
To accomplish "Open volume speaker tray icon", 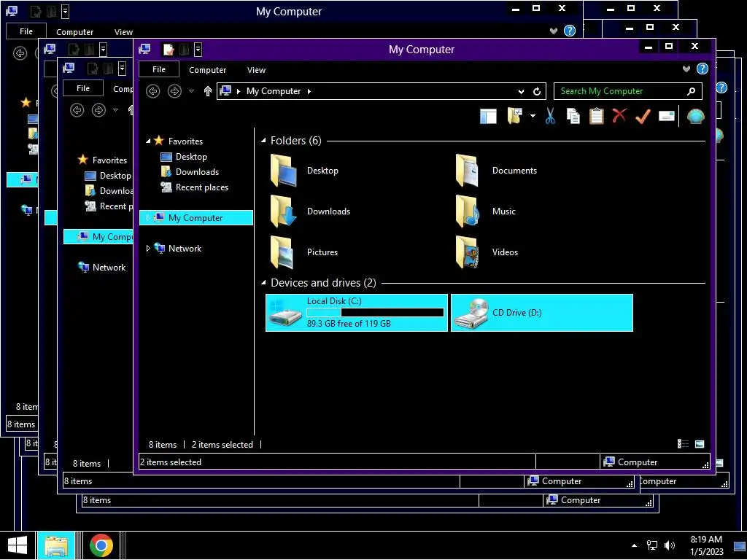I will pyautogui.click(x=670, y=545).
